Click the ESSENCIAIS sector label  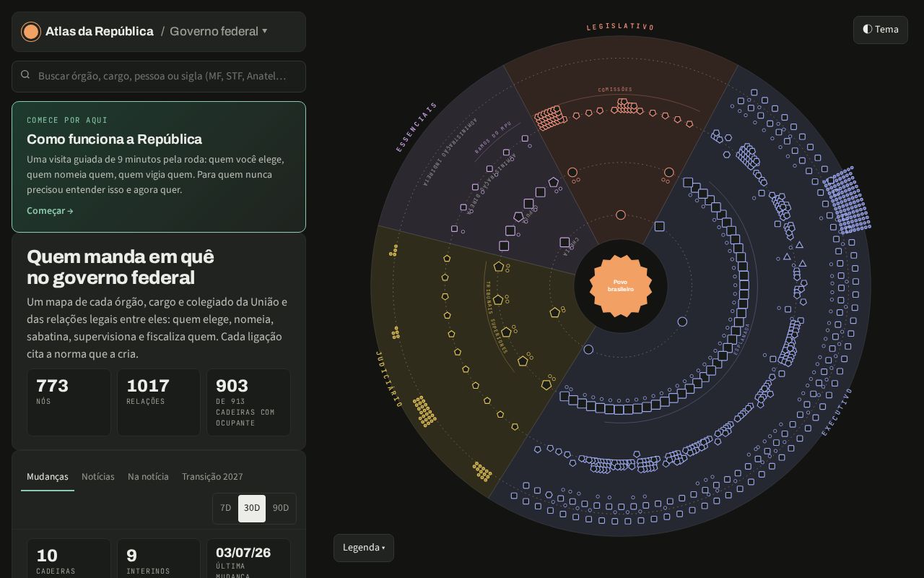coord(417,127)
